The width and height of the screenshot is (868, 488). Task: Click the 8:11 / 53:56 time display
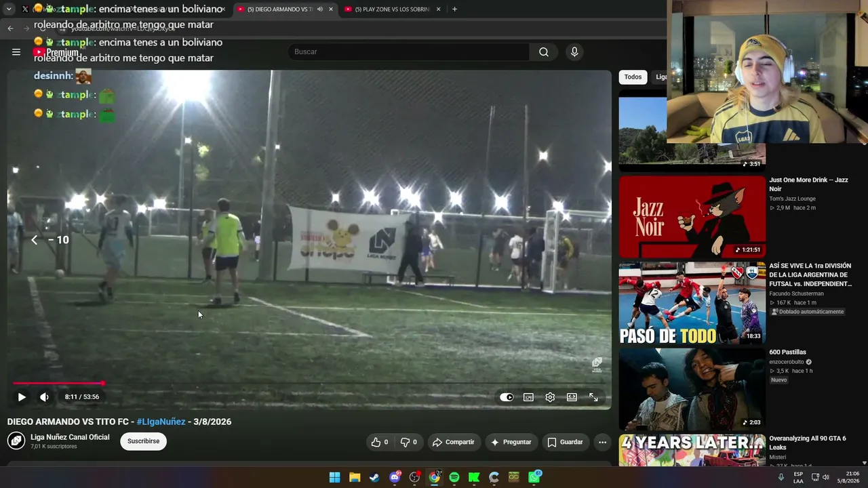tap(82, 397)
